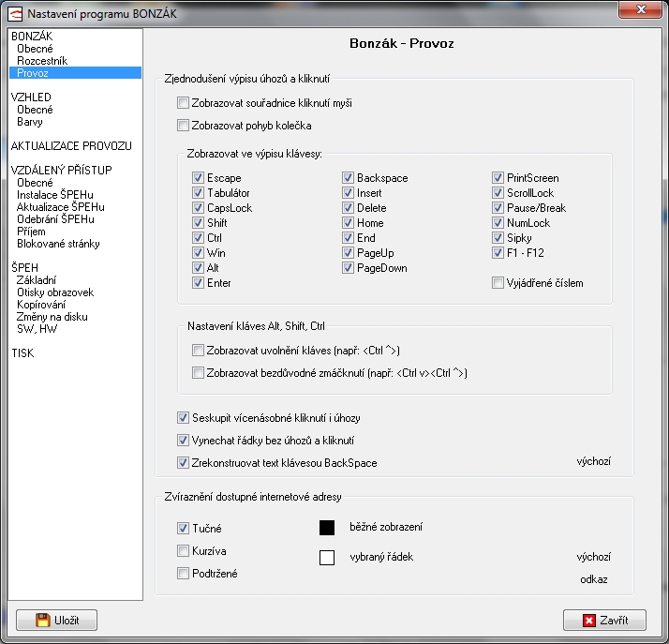
Task: Toggle the NumLock key checkbox
Action: pos(498,222)
